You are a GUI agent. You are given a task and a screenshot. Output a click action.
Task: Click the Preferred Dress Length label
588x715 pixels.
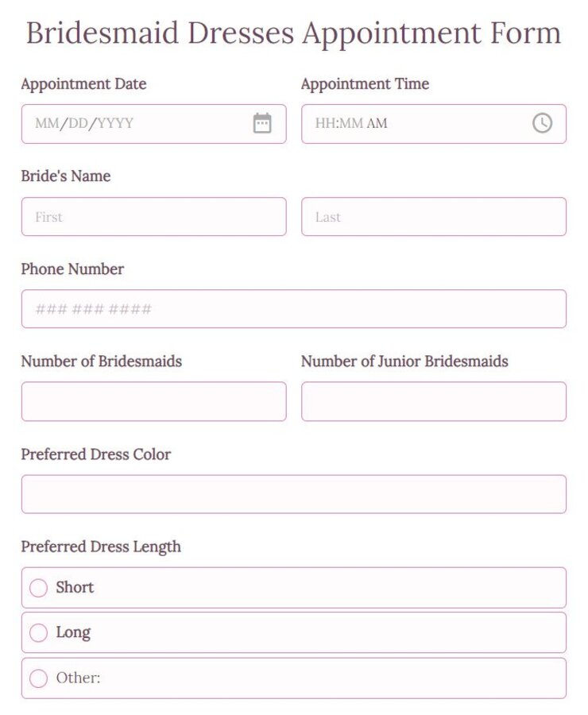coord(100,547)
